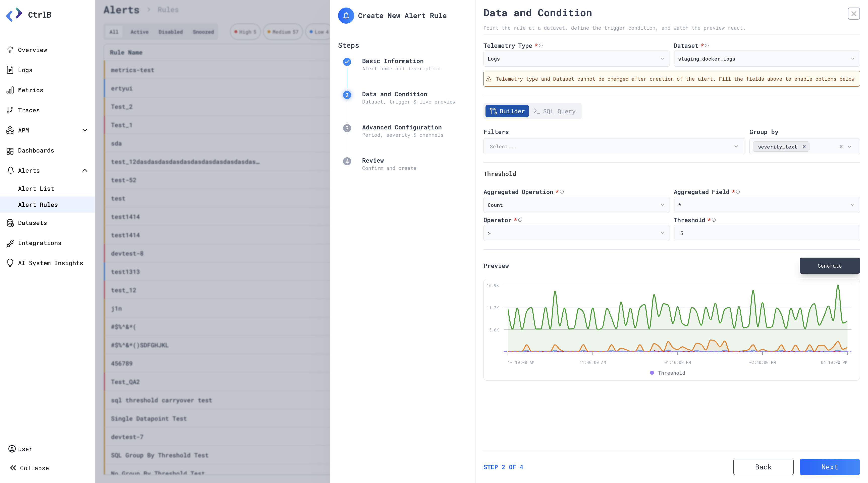Open the Operator dropdown

[576, 233]
